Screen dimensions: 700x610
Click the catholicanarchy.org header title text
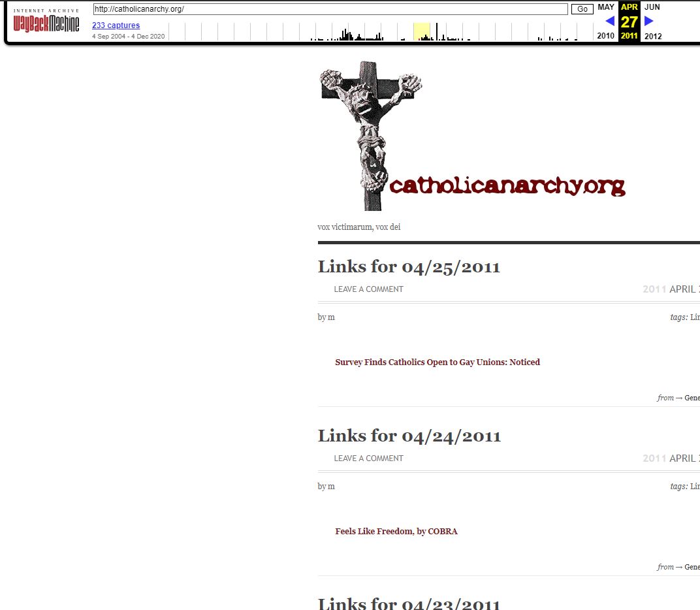pyautogui.click(x=507, y=186)
